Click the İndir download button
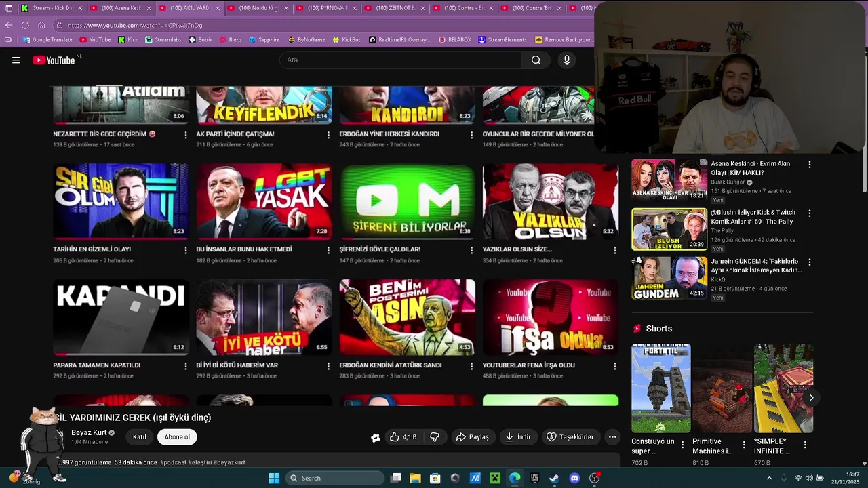This screenshot has width=868, height=488. 518,437
